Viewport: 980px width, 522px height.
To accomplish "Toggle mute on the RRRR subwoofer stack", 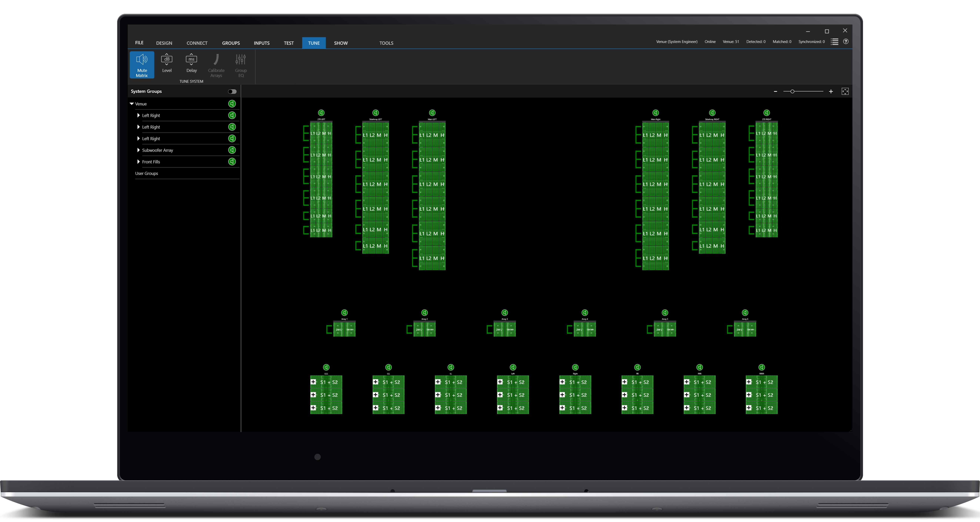I will 762,367.
